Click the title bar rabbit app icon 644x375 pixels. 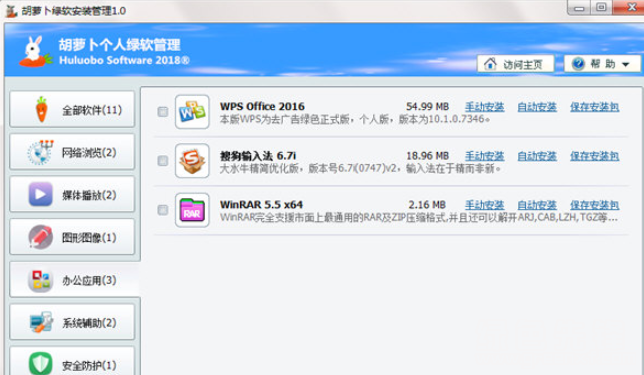pyautogui.click(x=11, y=10)
